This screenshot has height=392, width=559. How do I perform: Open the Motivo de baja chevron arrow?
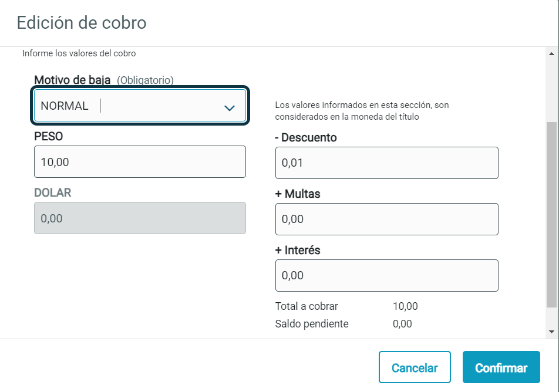(229, 107)
